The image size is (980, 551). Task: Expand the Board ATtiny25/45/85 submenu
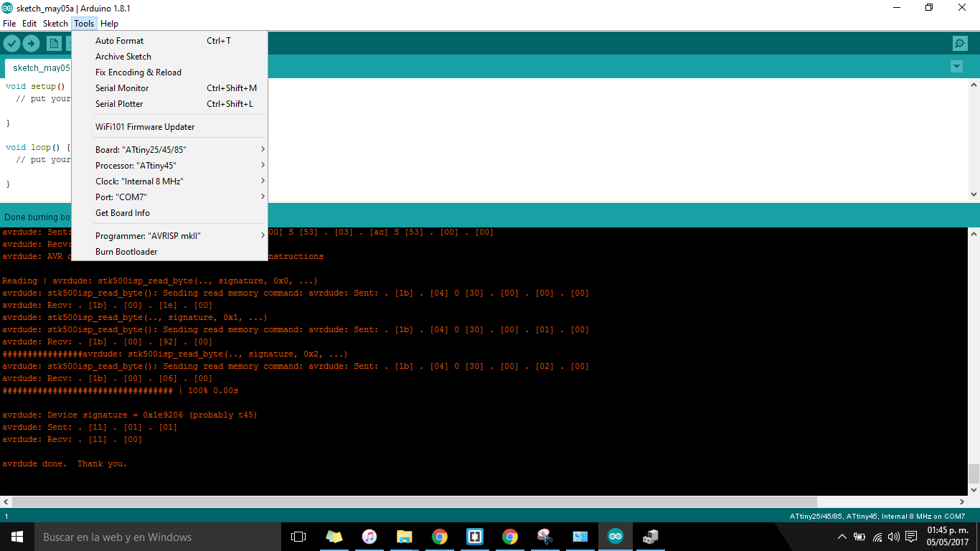point(169,150)
